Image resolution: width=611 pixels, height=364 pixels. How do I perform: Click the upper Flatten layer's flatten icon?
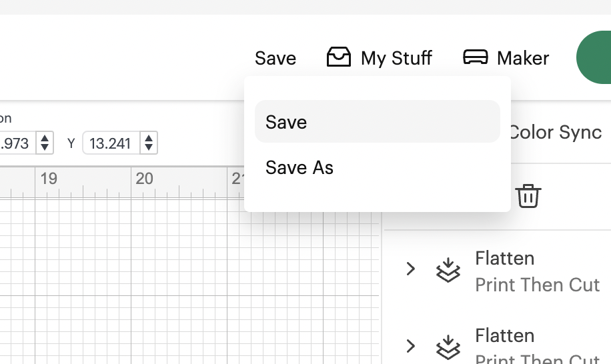point(448,269)
